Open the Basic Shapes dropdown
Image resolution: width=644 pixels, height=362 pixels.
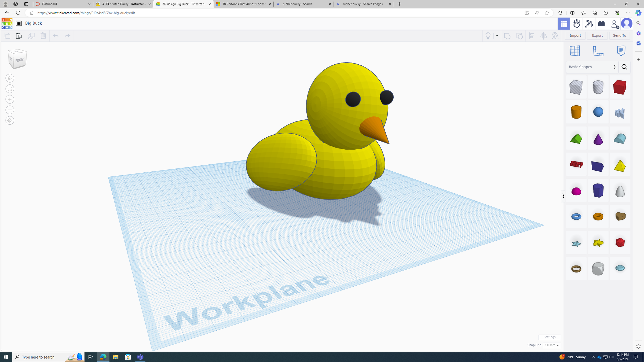(x=591, y=67)
